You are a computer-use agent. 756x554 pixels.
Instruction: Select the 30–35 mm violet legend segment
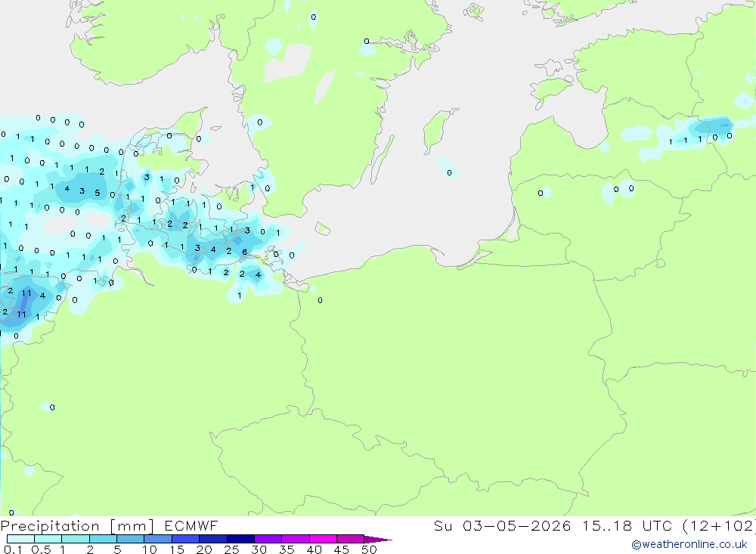[x=268, y=539]
